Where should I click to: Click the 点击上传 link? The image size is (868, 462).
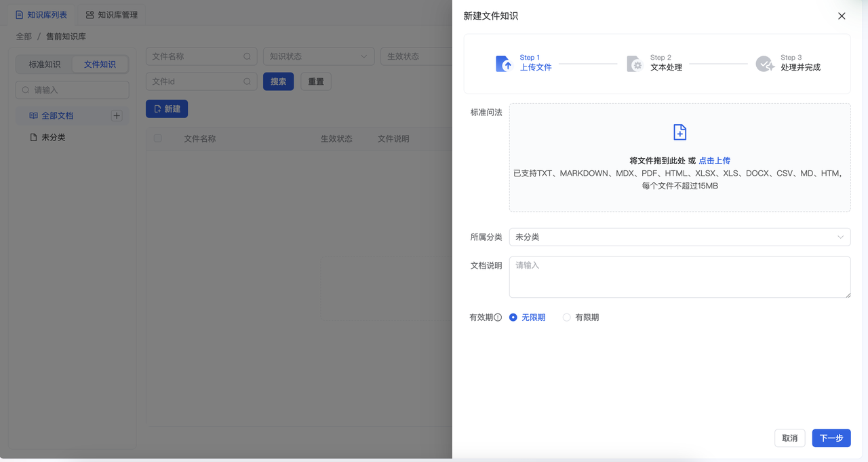pos(714,161)
